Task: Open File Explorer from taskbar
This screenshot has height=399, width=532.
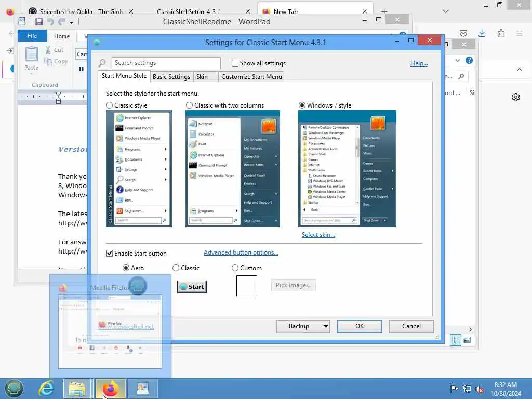Action: tap(77, 389)
